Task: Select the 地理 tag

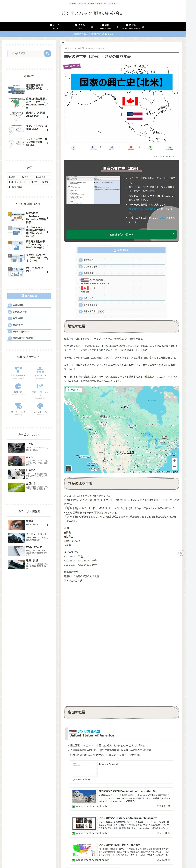Action: (x=35, y=182)
